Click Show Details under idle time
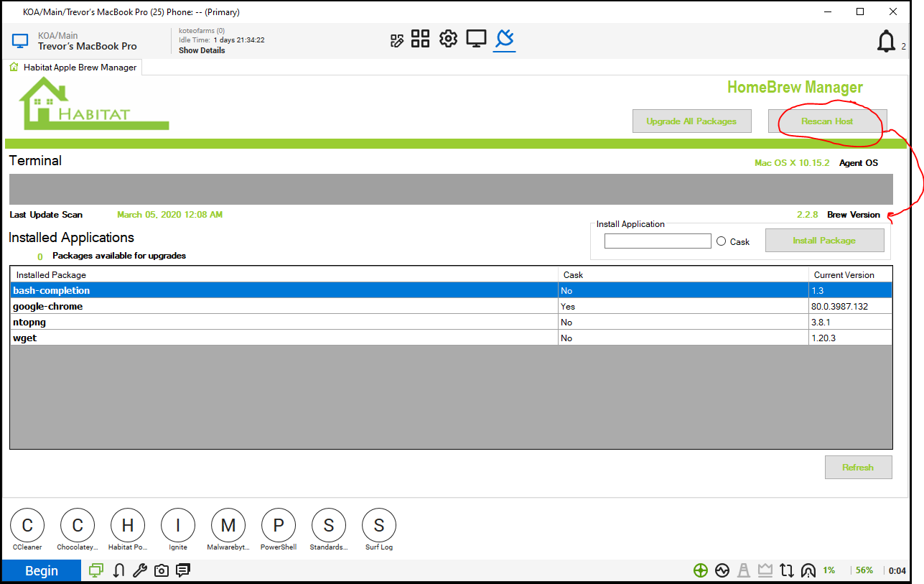 [202, 51]
